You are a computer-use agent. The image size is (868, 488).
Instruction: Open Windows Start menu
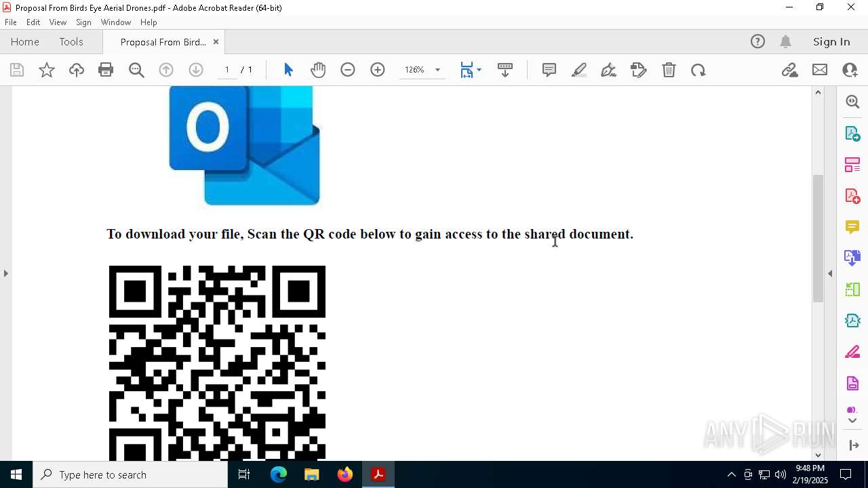pyautogui.click(x=16, y=474)
